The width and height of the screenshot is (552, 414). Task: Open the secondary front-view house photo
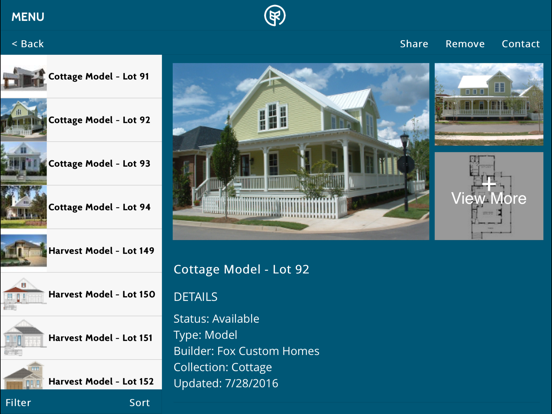pos(489,104)
